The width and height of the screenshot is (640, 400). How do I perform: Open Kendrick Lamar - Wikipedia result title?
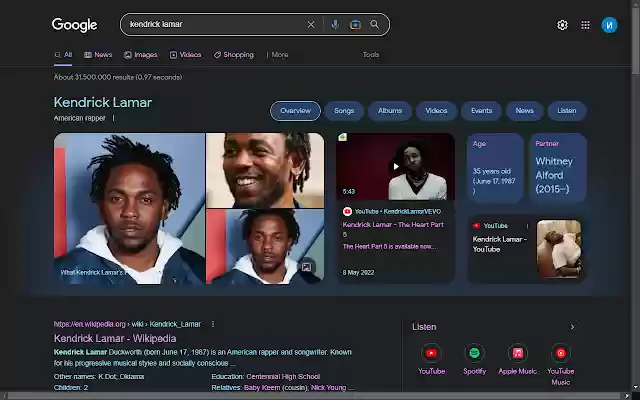click(115, 338)
